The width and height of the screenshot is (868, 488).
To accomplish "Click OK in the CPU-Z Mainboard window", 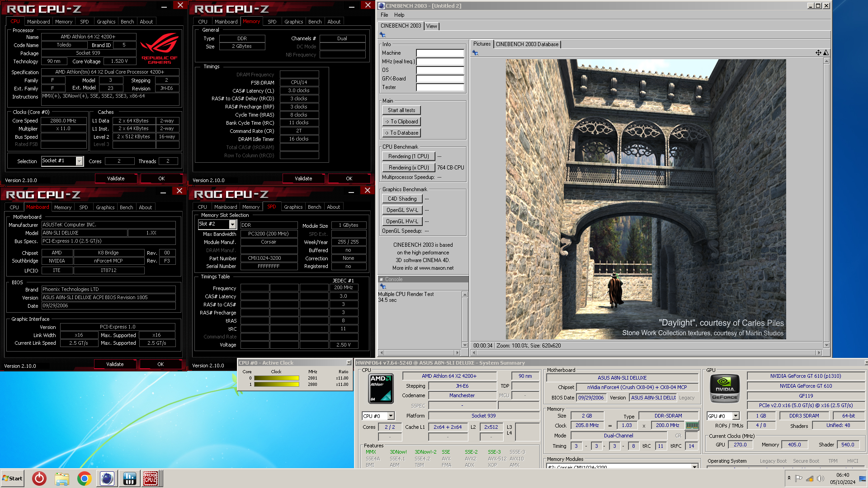I will (x=160, y=364).
